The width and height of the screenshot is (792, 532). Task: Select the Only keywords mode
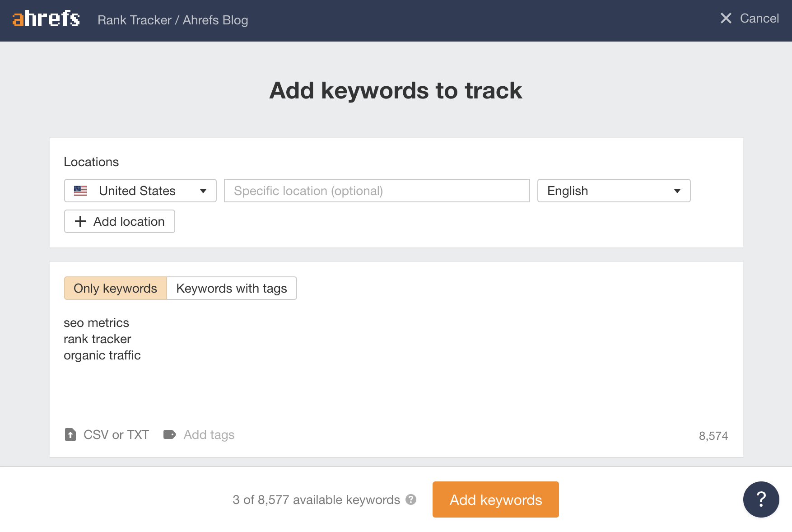(x=115, y=288)
